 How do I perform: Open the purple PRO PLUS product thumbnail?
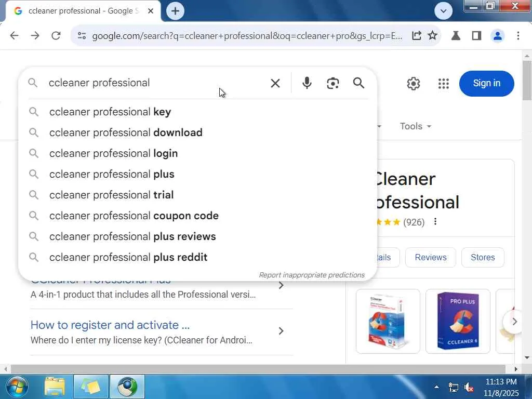pyautogui.click(x=458, y=321)
